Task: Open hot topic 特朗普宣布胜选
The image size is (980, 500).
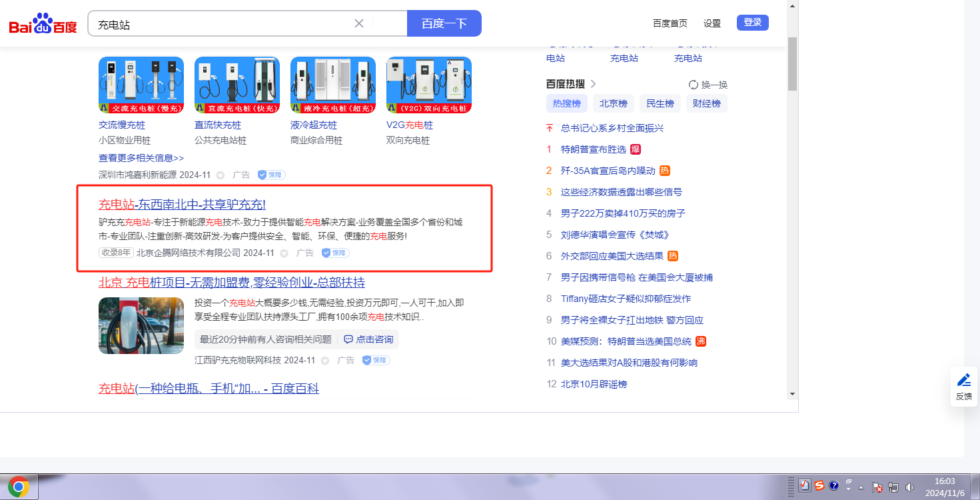Action: 594,149
